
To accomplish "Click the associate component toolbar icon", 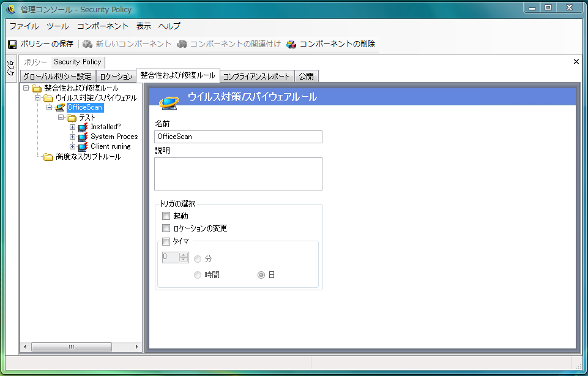I will point(182,44).
